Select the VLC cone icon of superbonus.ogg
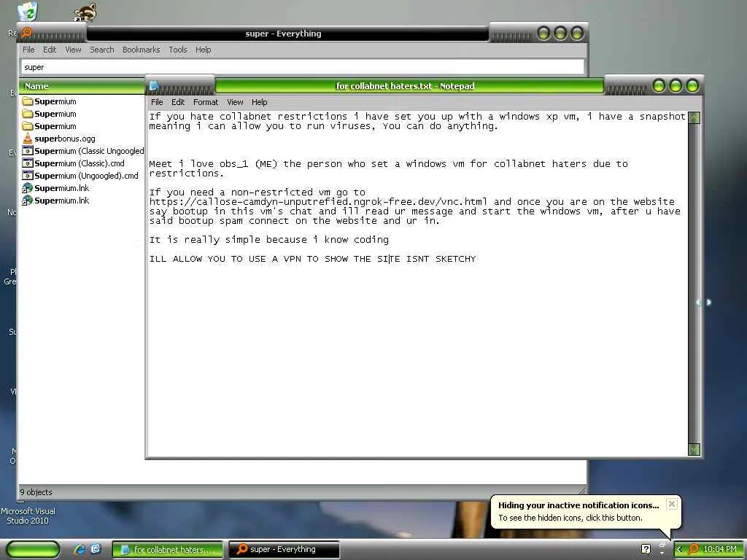 point(28,139)
